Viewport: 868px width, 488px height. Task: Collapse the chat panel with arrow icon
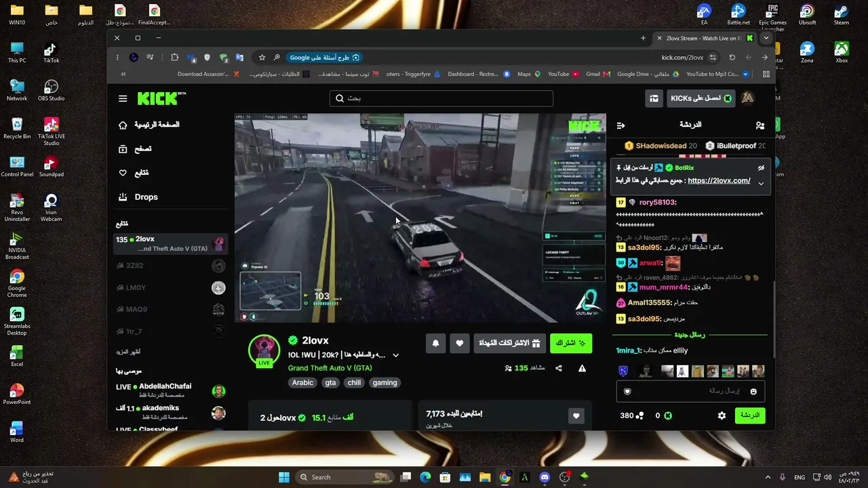pyautogui.click(x=620, y=125)
